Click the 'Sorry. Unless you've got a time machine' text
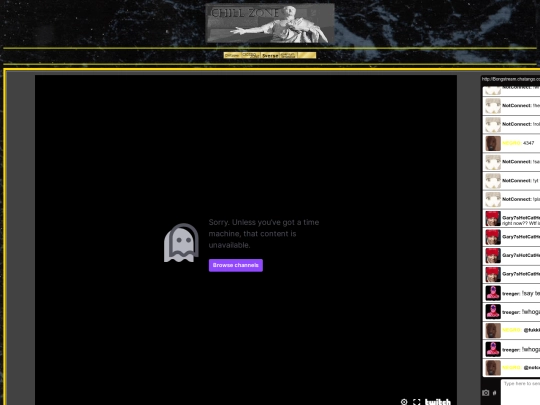The image size is (540, 405). (x=264, y=233)
